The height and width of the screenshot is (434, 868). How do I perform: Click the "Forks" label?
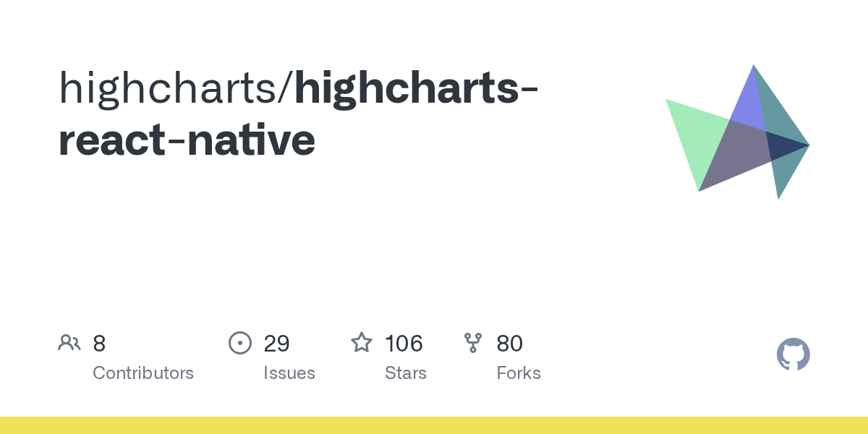(x=519, y=373)
